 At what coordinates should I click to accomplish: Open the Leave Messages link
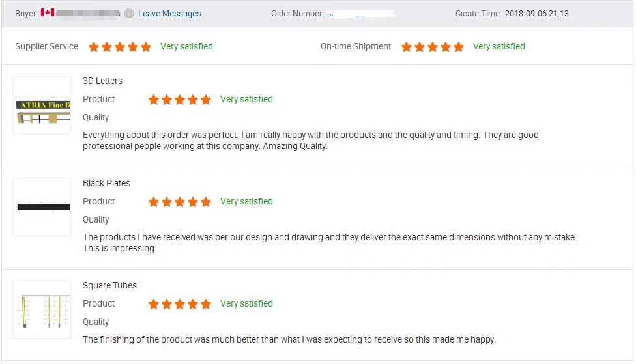[x=169, y=14]
